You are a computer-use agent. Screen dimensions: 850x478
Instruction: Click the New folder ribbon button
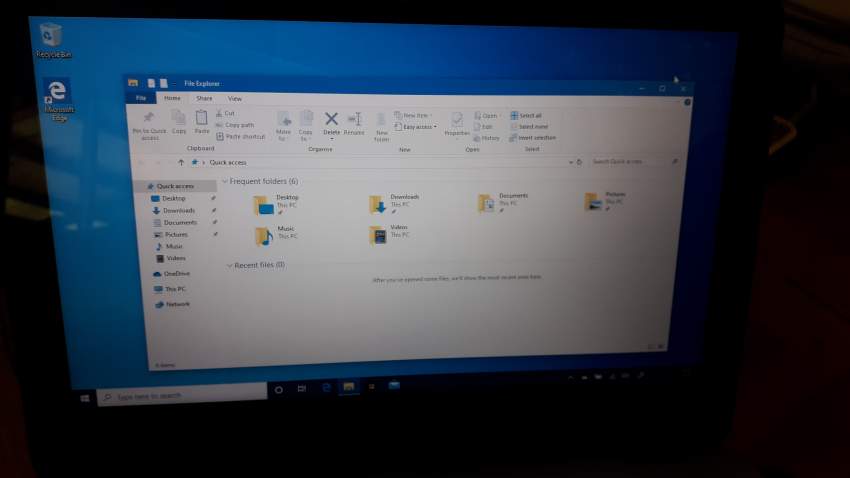pyautogui.click(x=382, y=127)
